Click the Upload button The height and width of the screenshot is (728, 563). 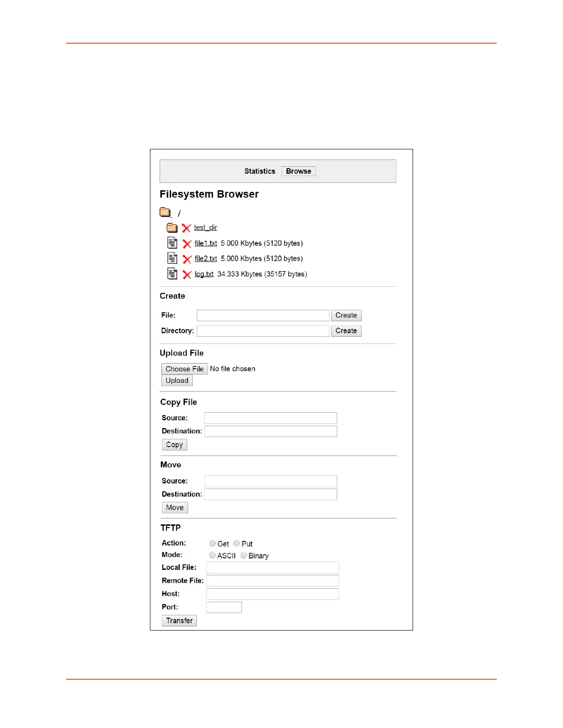pos(177,381)
